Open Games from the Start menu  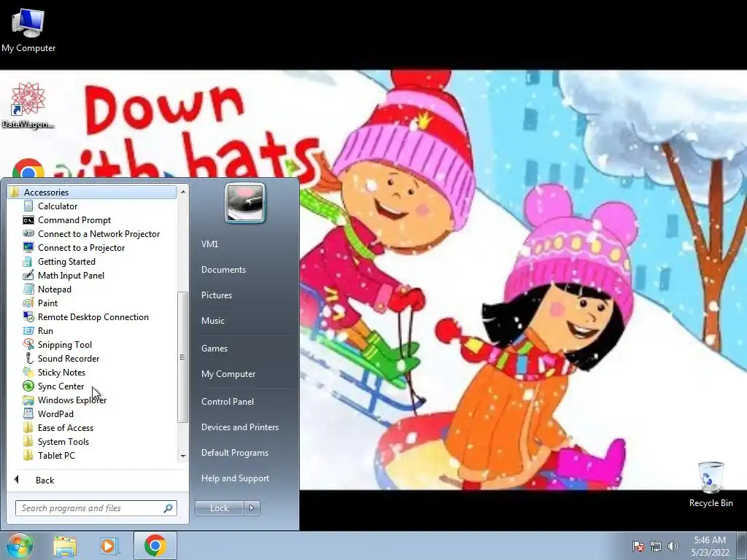214,348
